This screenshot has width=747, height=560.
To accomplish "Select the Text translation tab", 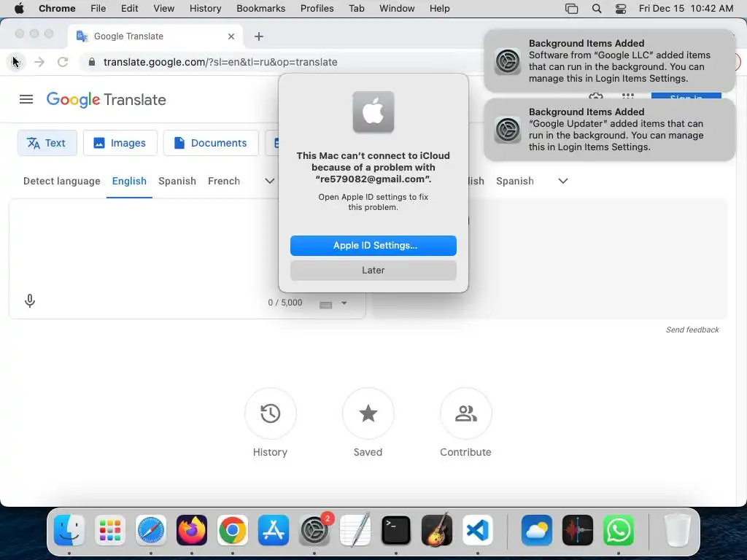I will pos(47,143).
